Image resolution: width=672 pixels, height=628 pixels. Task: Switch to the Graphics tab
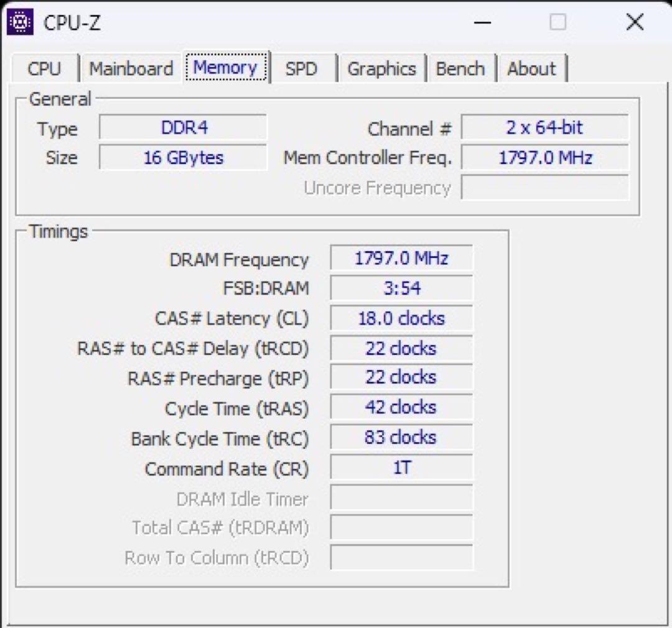click(381, 68)
